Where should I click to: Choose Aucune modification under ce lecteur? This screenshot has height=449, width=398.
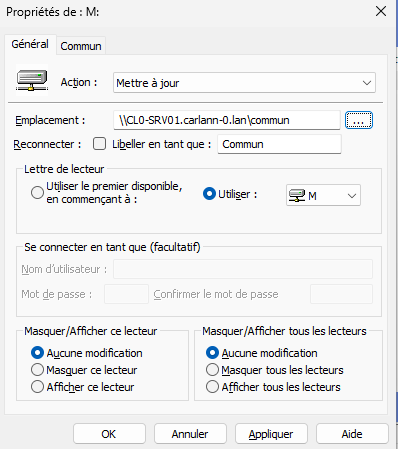37,353
